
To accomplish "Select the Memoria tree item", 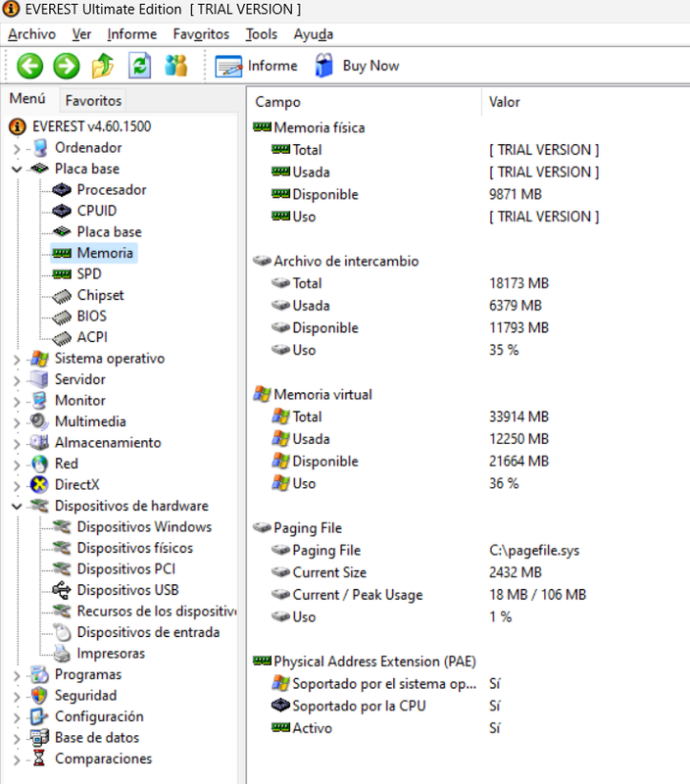I will (x=105, y=253).
